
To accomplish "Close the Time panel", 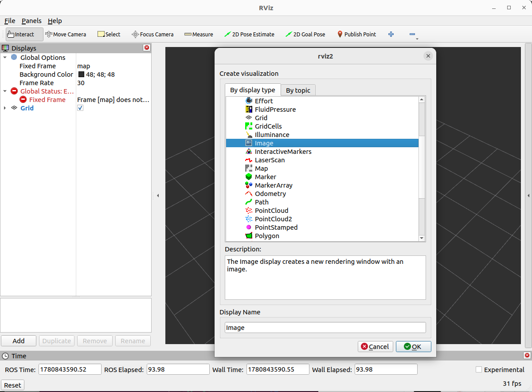I will [x=527, y=356].
